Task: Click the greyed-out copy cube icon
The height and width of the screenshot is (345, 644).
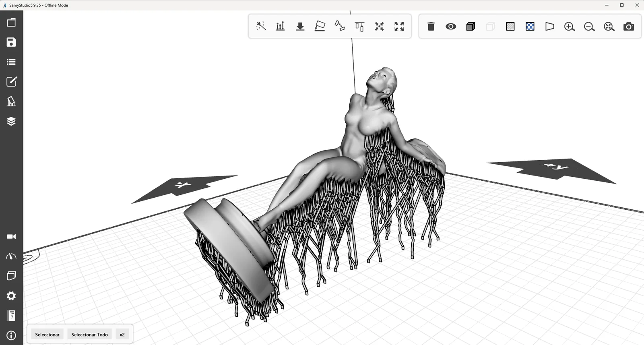Action: point(490,27)
